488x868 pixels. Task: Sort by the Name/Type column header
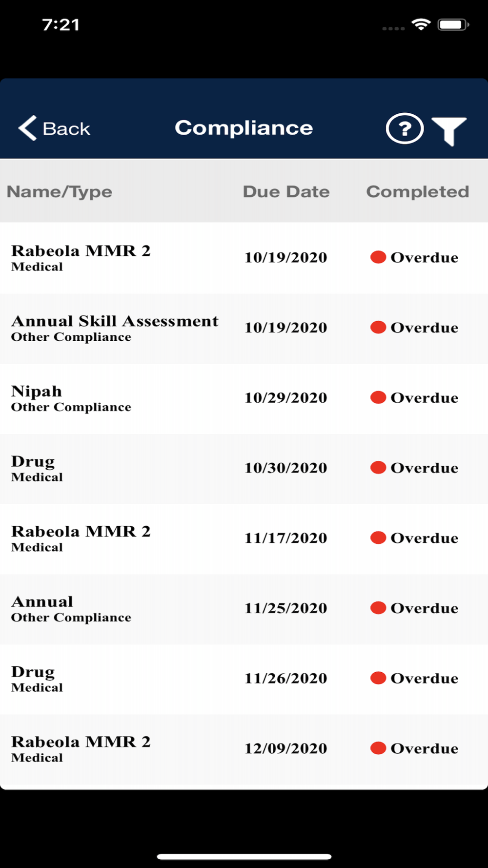point(60,192)
